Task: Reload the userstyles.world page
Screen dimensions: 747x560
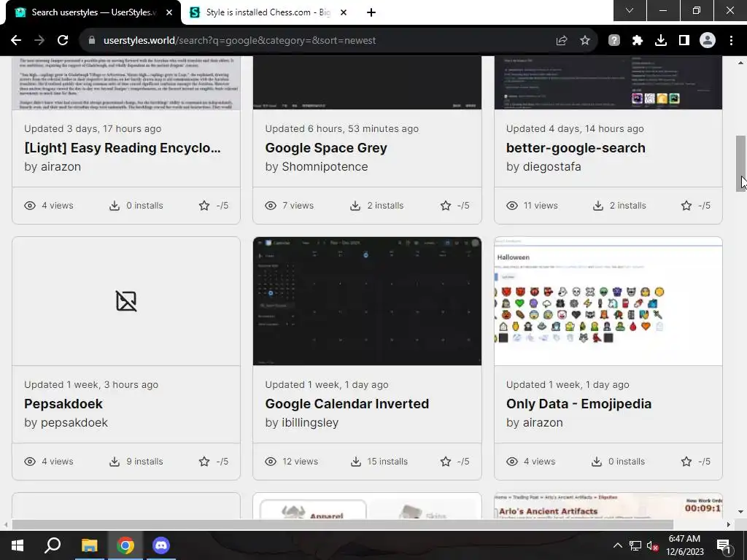Action: point(63,41)
